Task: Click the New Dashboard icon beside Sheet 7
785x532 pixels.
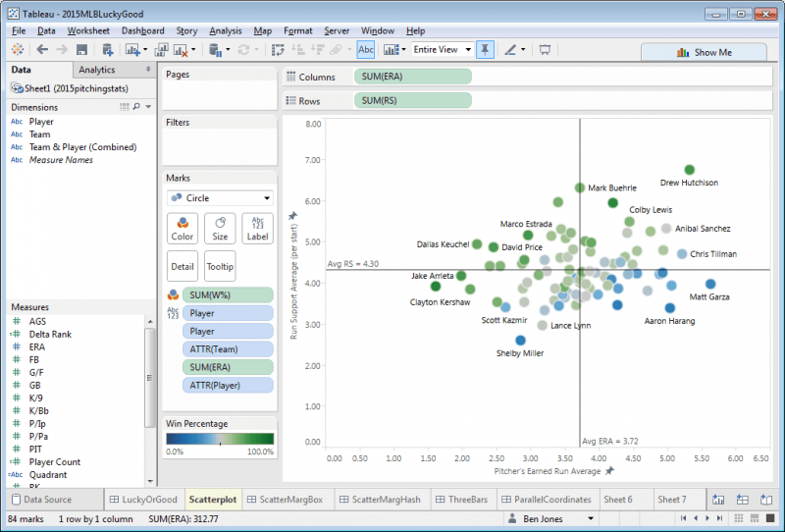Action: 743,500
